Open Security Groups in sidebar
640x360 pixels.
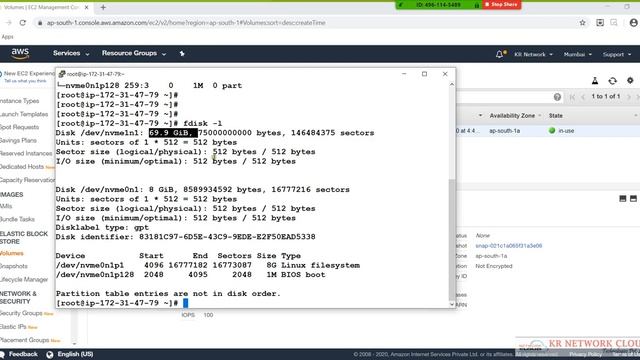click(21, 313)
